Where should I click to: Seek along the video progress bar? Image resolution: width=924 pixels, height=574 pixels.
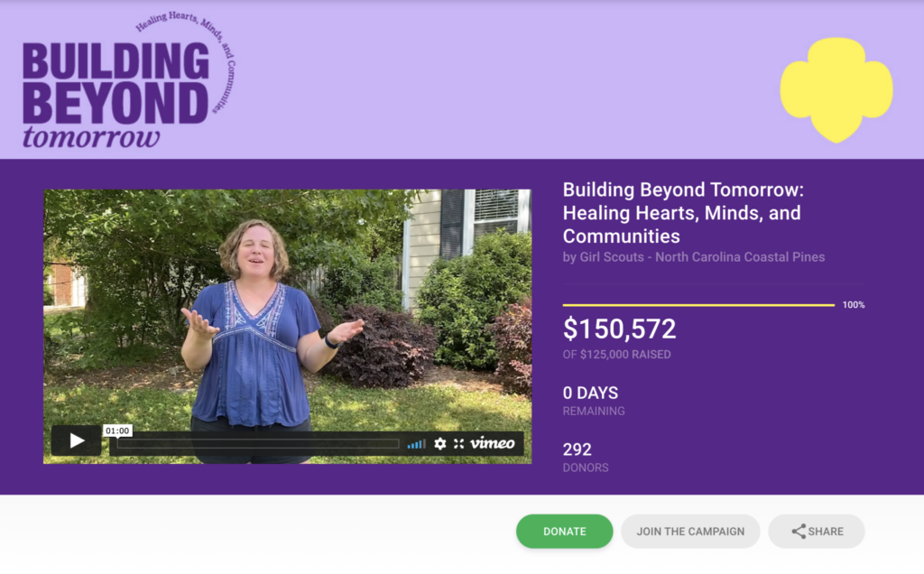tap(258, 444)
